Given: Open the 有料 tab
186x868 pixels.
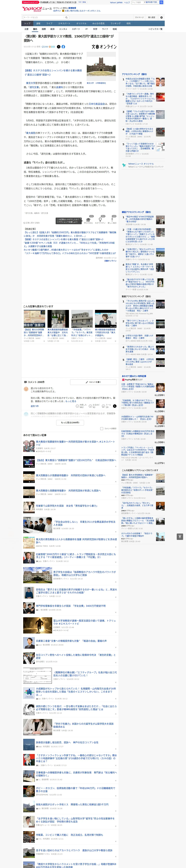Looking at the screenshot, I should click(x=128, y=24).
